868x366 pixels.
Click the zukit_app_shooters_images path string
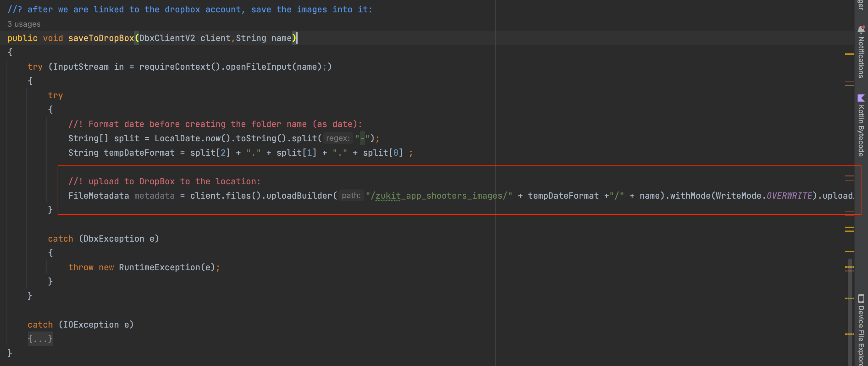pos(439,195)
